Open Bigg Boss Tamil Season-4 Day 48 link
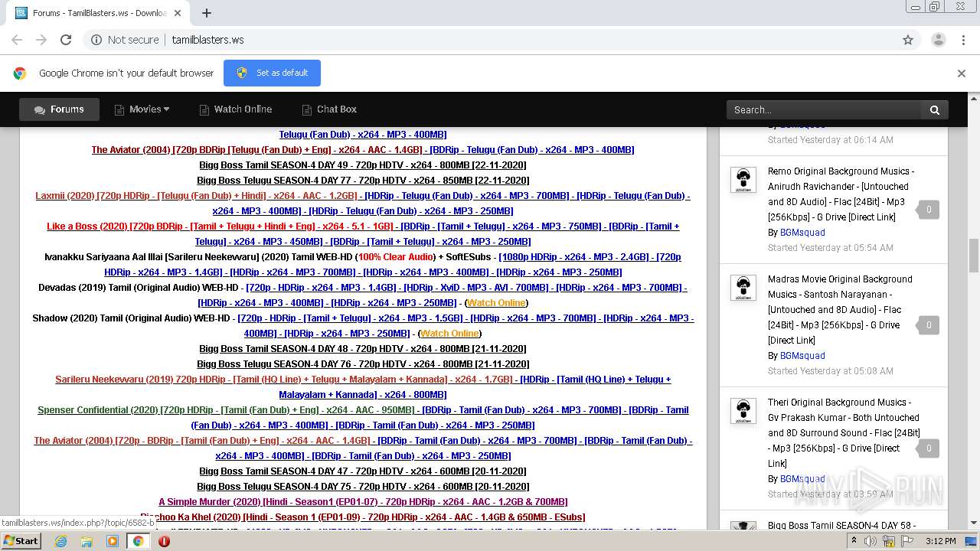The width and height of the screenshot is (980, 551). tap(363, 349)
